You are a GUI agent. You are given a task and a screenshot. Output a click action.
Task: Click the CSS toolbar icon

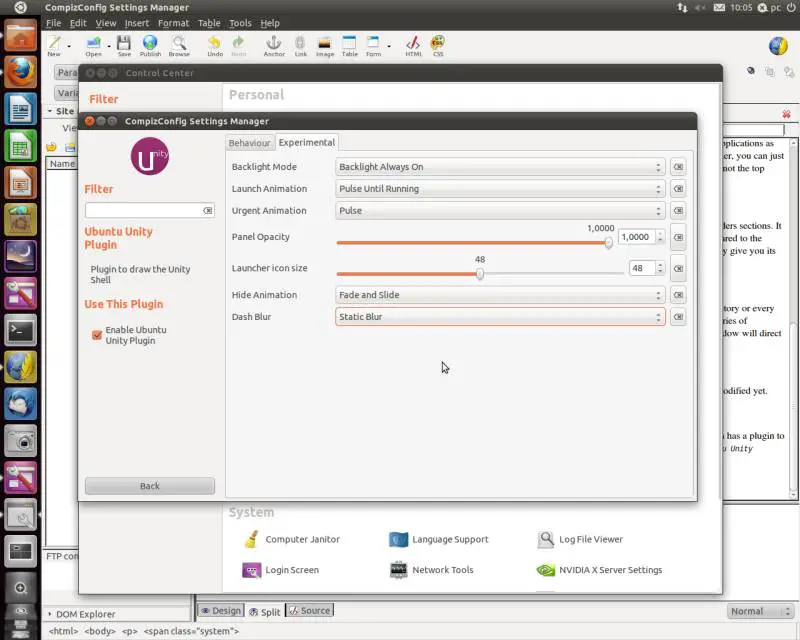(438, 45)
